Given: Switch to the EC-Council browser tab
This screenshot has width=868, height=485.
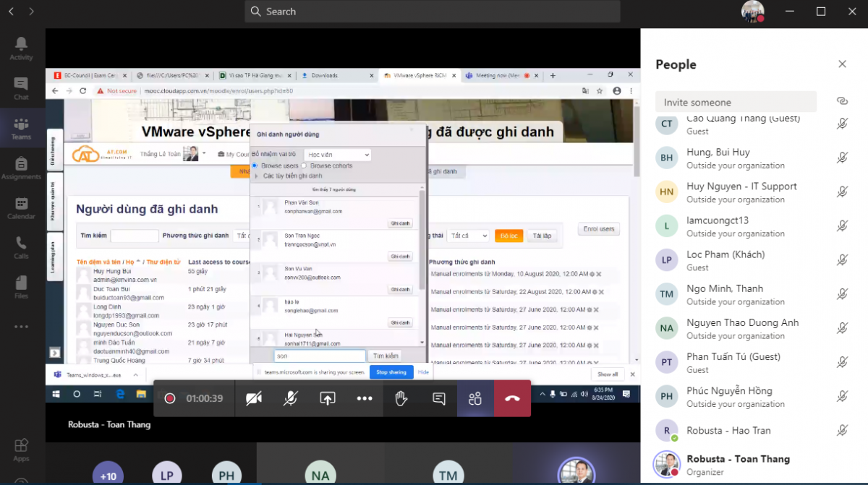Looking at the screenshot, I should coord(90,75).
